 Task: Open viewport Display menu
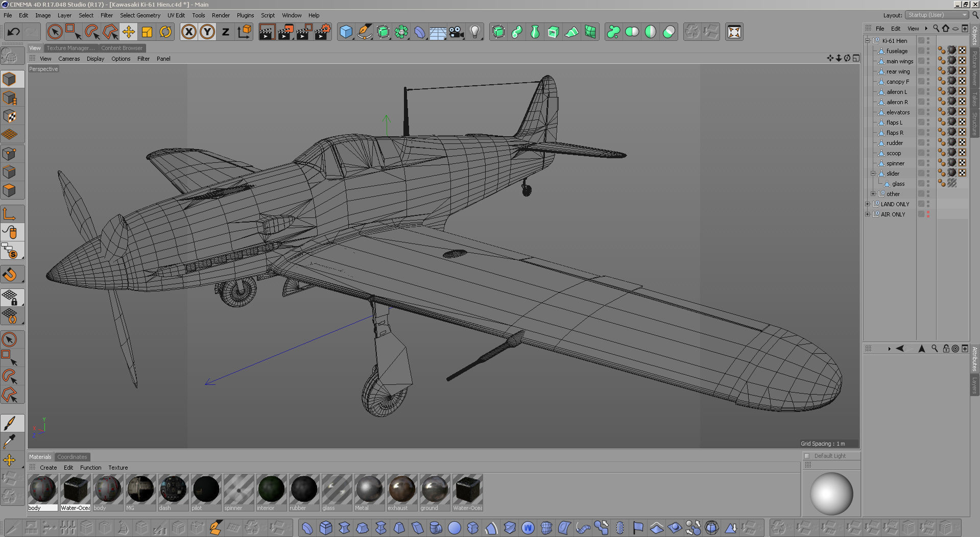[95, 59]
